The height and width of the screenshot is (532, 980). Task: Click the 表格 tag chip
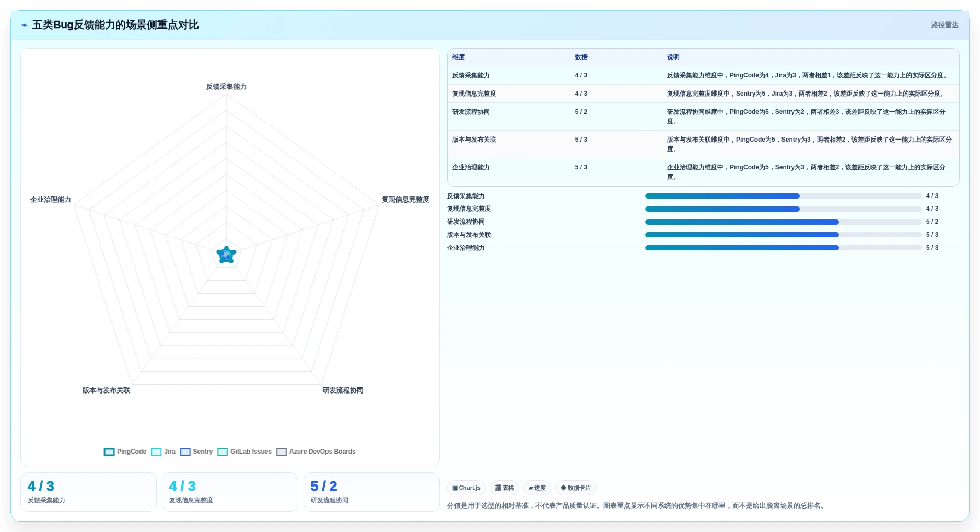pyautogui.click(x=505, y=488)
